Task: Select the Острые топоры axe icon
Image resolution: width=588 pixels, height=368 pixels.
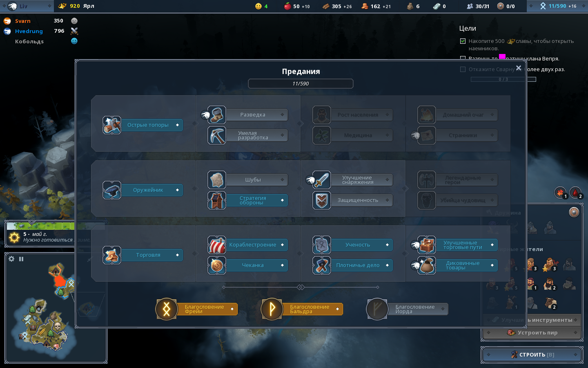Action: pyautogui.click(x=112, y=125)
